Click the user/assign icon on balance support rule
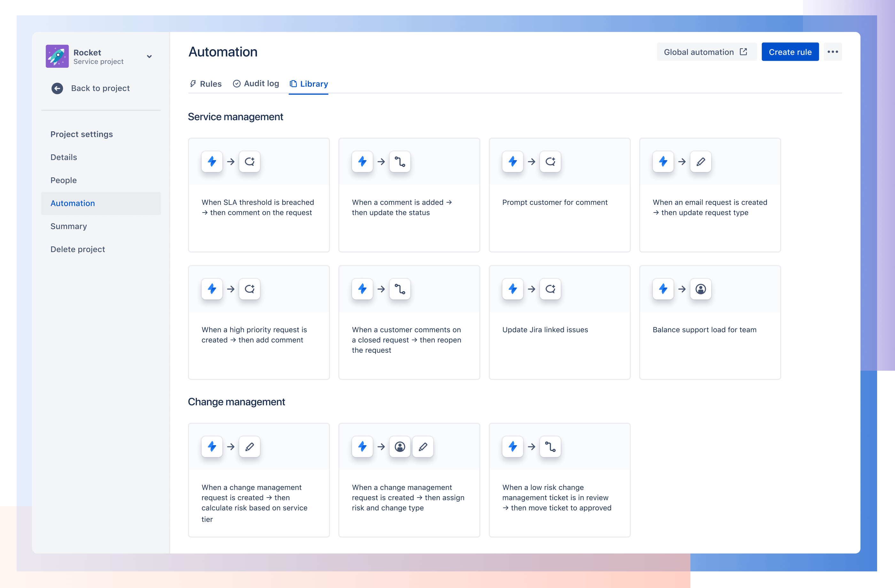 point(700,289)
